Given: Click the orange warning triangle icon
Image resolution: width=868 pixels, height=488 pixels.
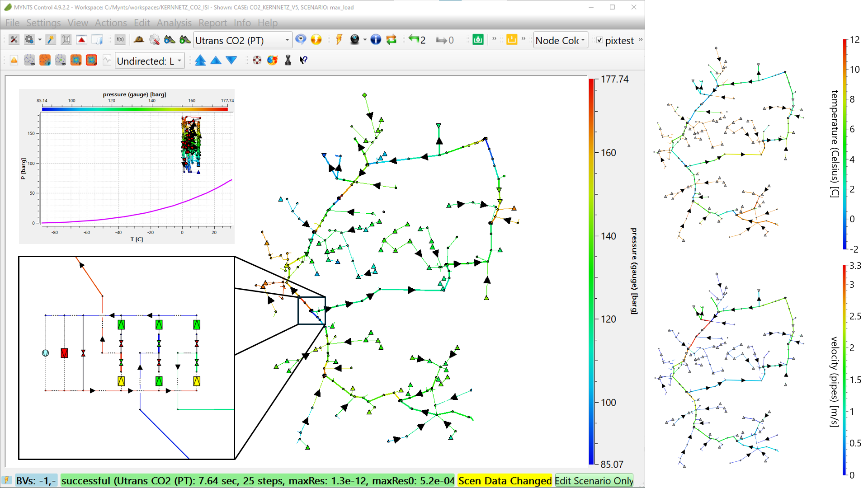Looking at the screenshot, I should [14, 60].
